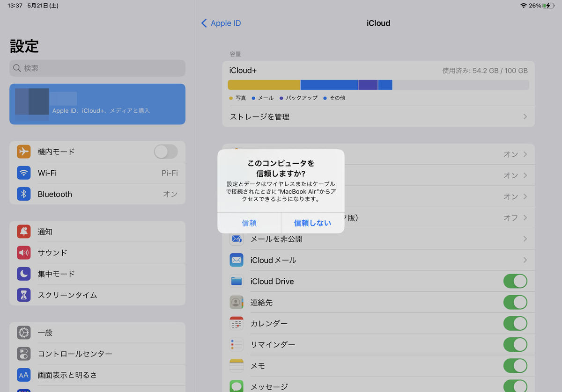This screenshot has height=392, width=562.
Task: Tap 信頼しない to decline trust
Action: [313, 223]
